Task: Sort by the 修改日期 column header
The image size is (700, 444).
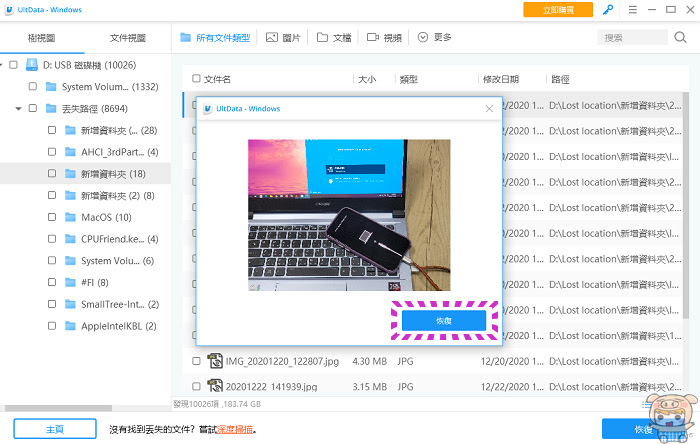Action: pos(501,79)
